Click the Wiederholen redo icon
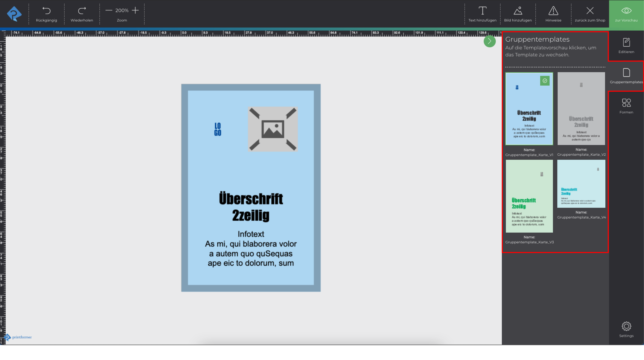Screen dimensions: 644x360 tap(82, 11)
